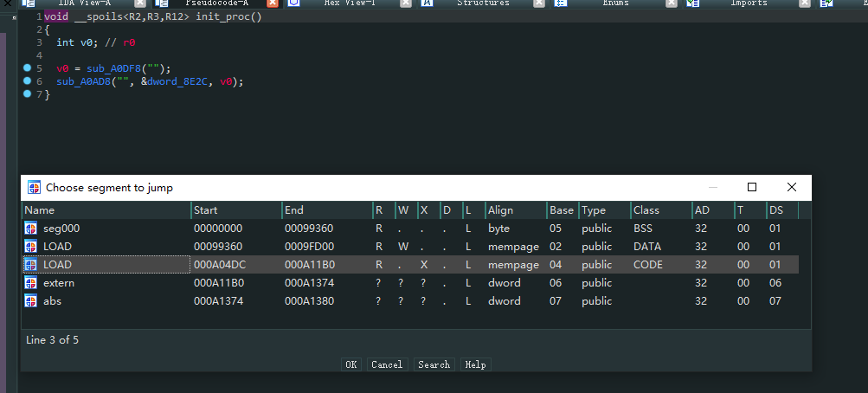Click the icon of the CODE LOAD segment row

(31, 265)
